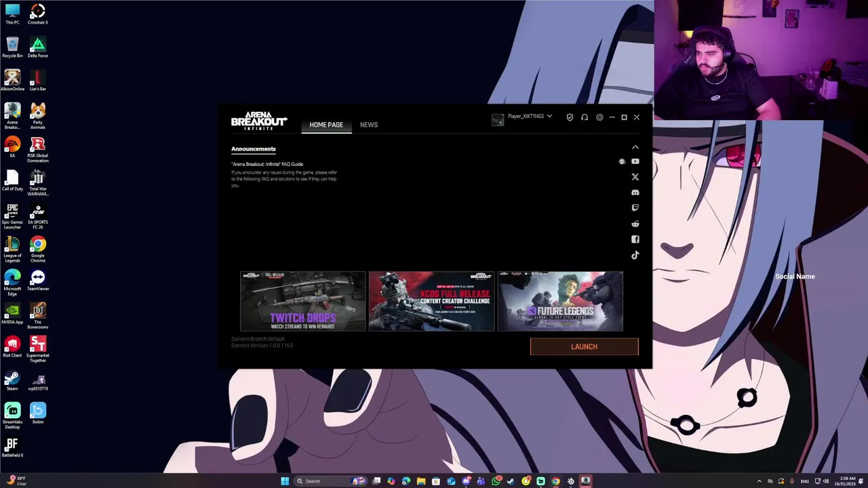Image resolution: width=868 pixels, height=488 pixels.
Task: Open customer support headset icon
Action: (x=585, y=117)
